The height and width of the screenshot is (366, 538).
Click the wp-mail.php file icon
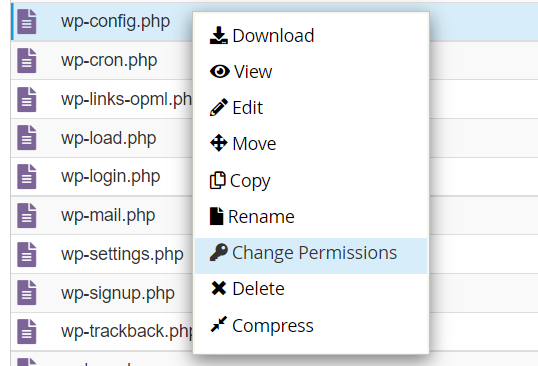coord(27,215)
